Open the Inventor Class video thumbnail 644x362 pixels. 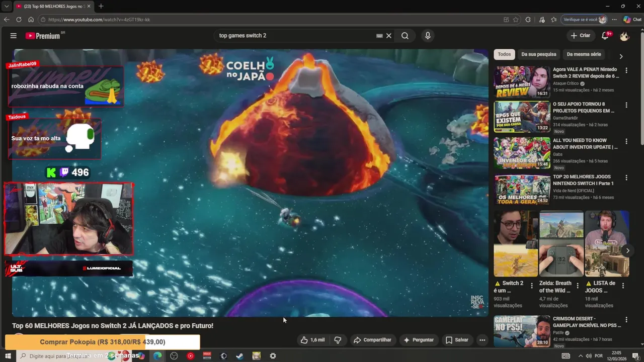coord(522,153)
